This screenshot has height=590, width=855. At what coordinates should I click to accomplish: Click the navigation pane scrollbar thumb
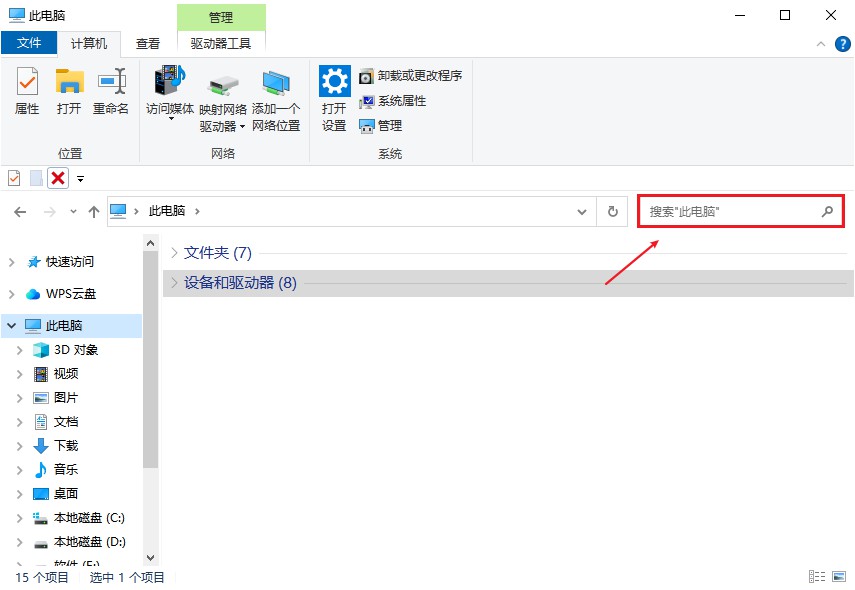click(x=151, y=360)
